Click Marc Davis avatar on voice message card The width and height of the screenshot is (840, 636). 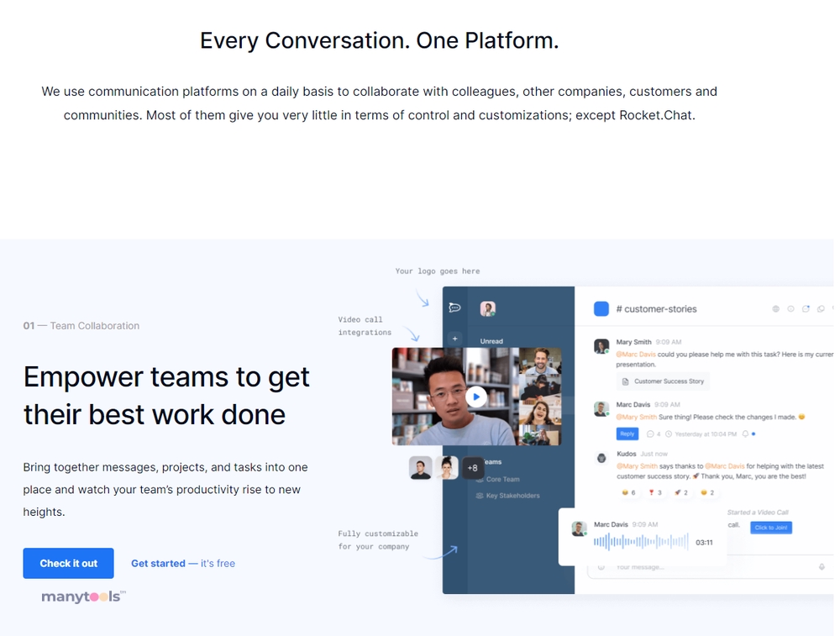click(x=579, y=528)
